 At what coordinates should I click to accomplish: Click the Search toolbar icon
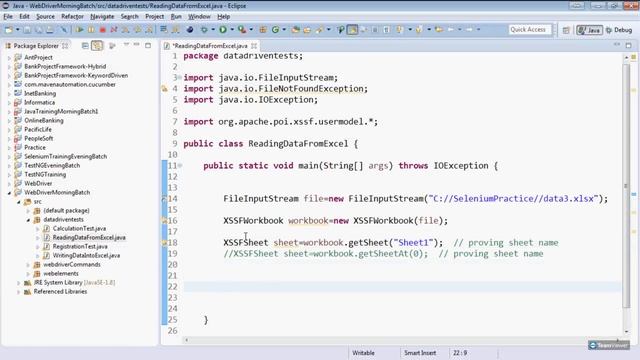(319, 30)
